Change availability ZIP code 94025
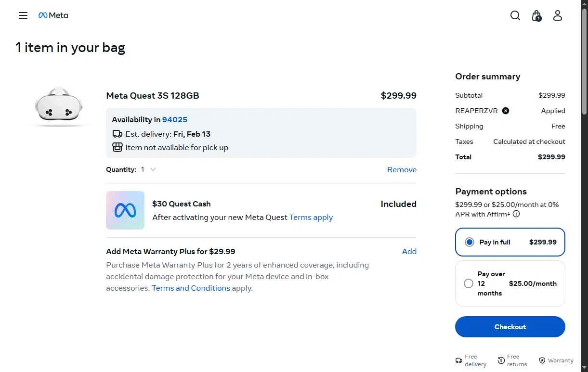The height and width of the screenshot is (372, 588). click(175, 119)
